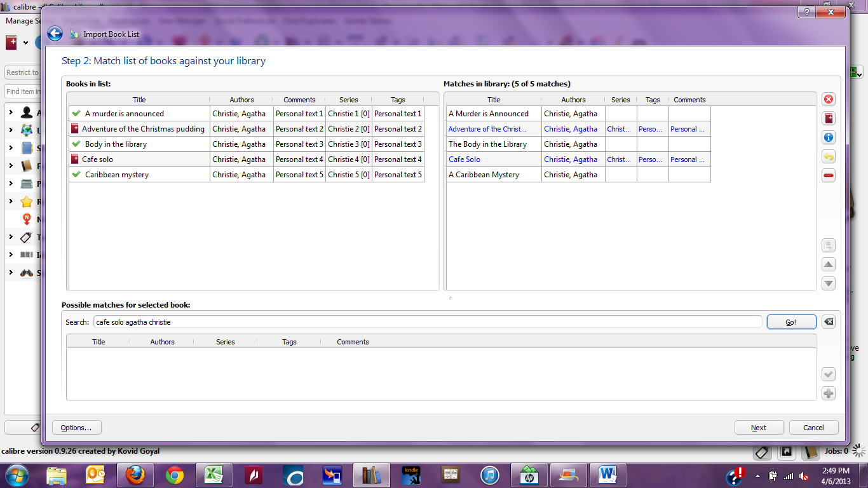Click the red X clear-match icon

(x=829, y=99)
